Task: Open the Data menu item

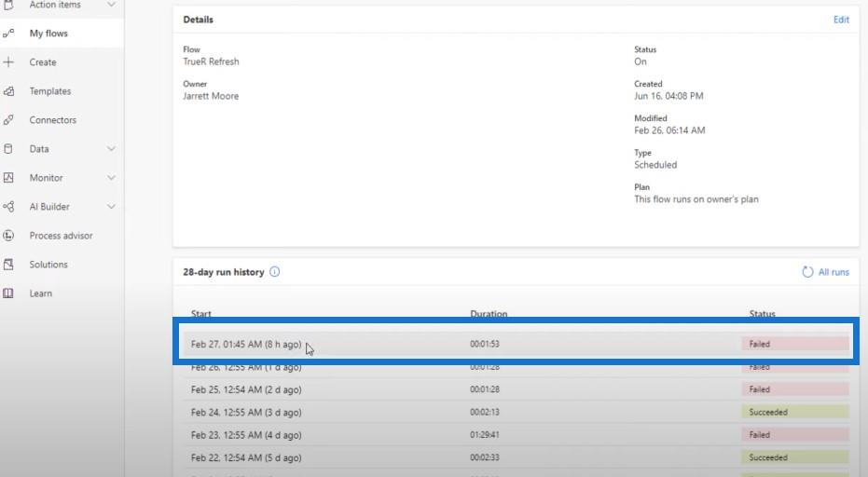Action: pos(39,148)
